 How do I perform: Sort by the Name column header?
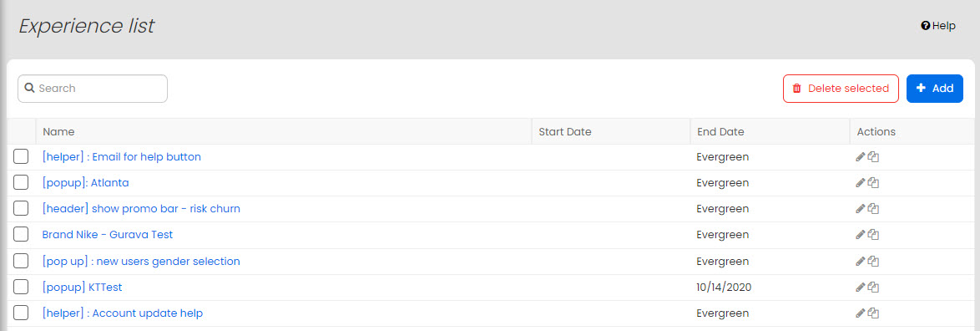click(x=58, y=132)
